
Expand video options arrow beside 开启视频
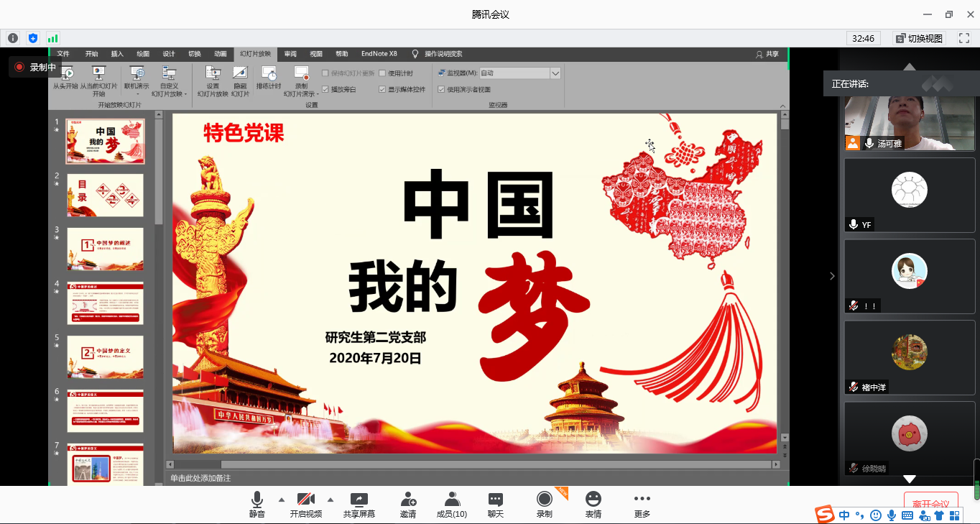point(330,500)
